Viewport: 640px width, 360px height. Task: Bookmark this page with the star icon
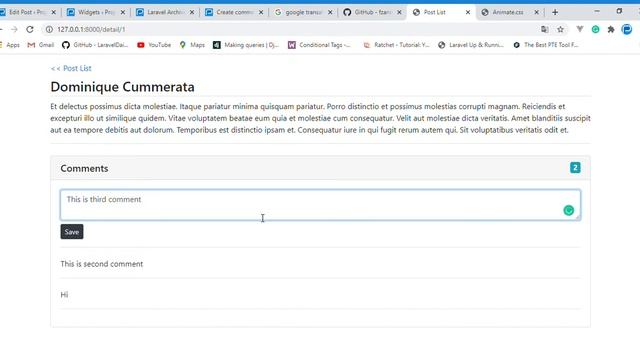pyautogui.click(x=560, y=29)
